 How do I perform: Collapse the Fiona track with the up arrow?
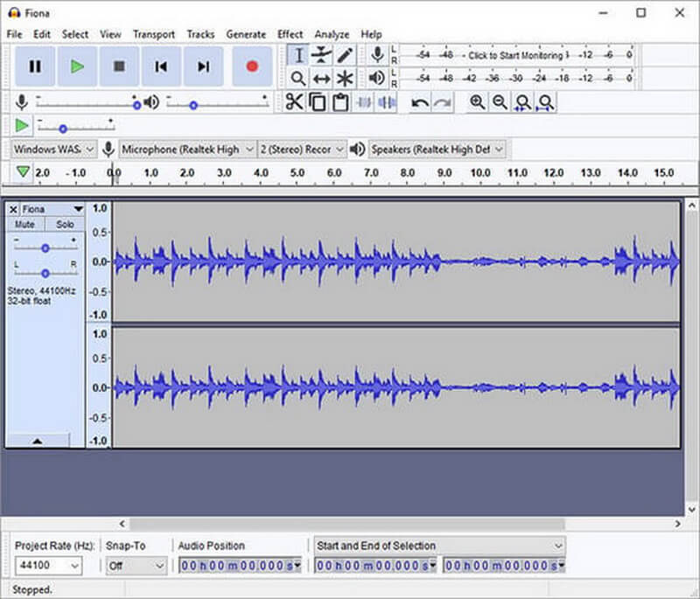click(x=38, y=441)
